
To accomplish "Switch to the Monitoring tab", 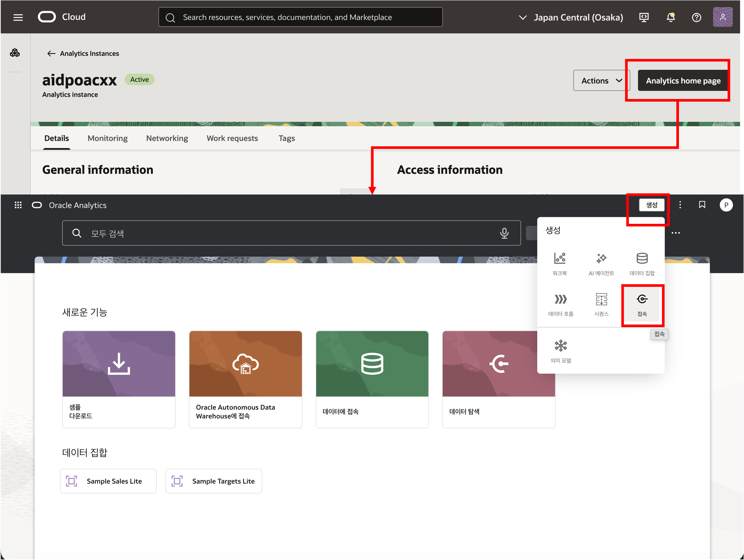I will pyautogui.click(x=108, y=138).
